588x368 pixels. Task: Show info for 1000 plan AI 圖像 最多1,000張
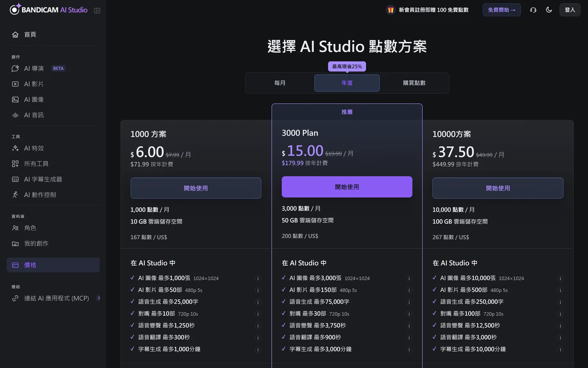(258, 279)
